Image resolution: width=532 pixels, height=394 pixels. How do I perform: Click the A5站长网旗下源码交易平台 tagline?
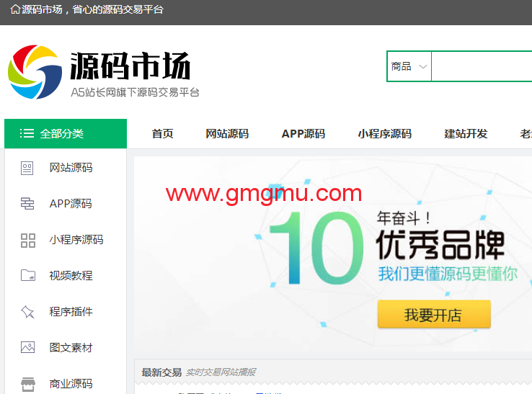click(x=135, y=92)
